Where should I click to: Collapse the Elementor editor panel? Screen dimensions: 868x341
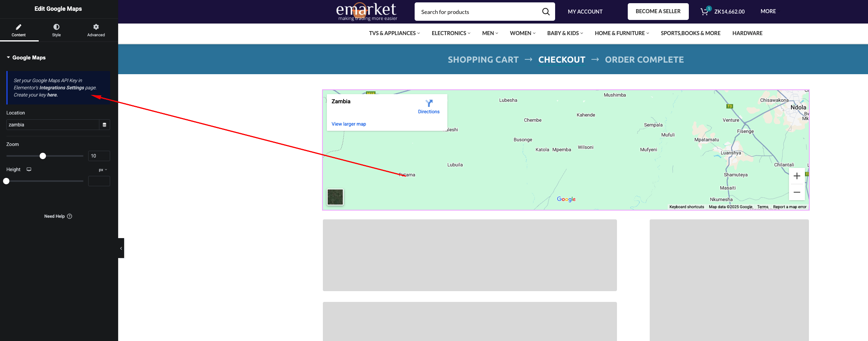coord(121,248)
